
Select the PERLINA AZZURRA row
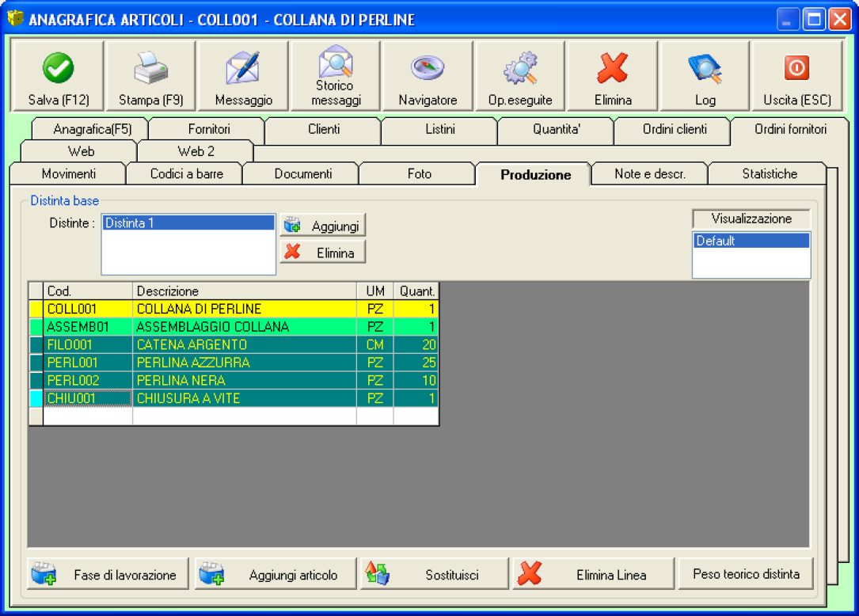(x=193, y=362)
